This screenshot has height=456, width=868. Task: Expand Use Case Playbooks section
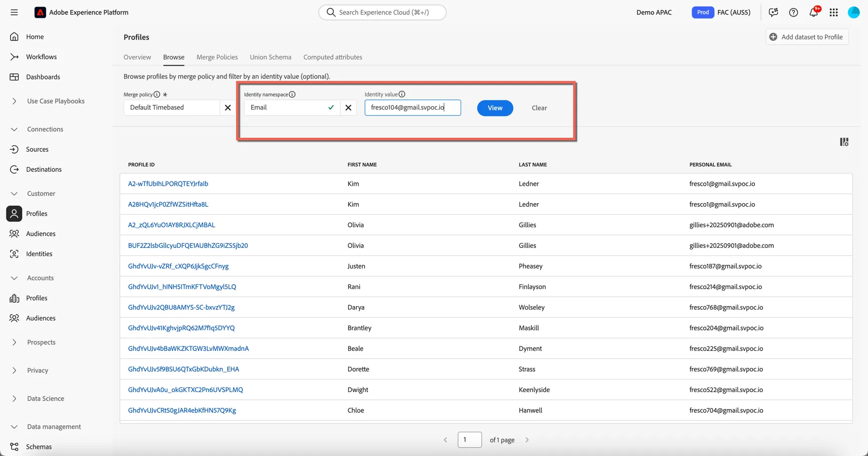14,101
